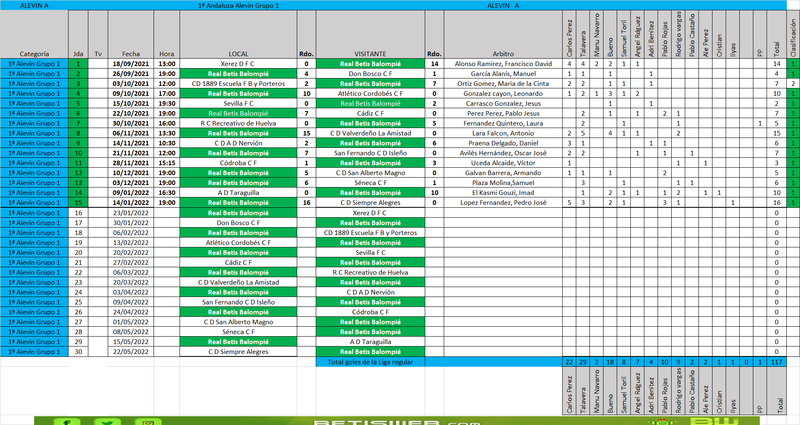Screen dimensions: 800x425
Task: Select referee 'Uceda Alcaide, Víctor'
Action: [x=503, y=163]
